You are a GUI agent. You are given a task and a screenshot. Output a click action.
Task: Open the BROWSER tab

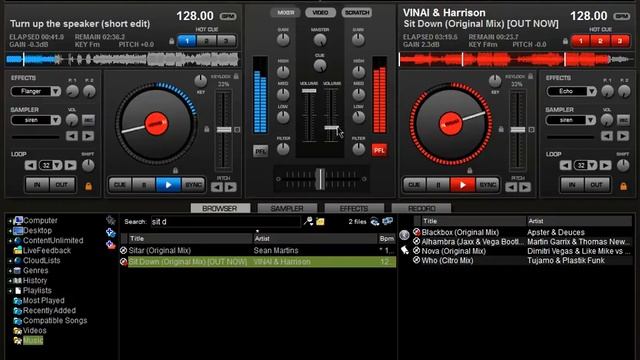pos(220,208)
